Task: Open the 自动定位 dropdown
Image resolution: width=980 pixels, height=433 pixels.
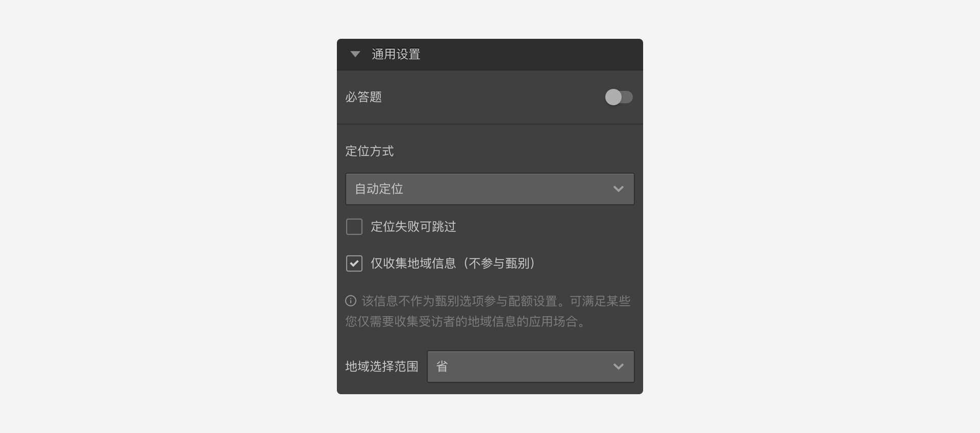Action: 490,189
